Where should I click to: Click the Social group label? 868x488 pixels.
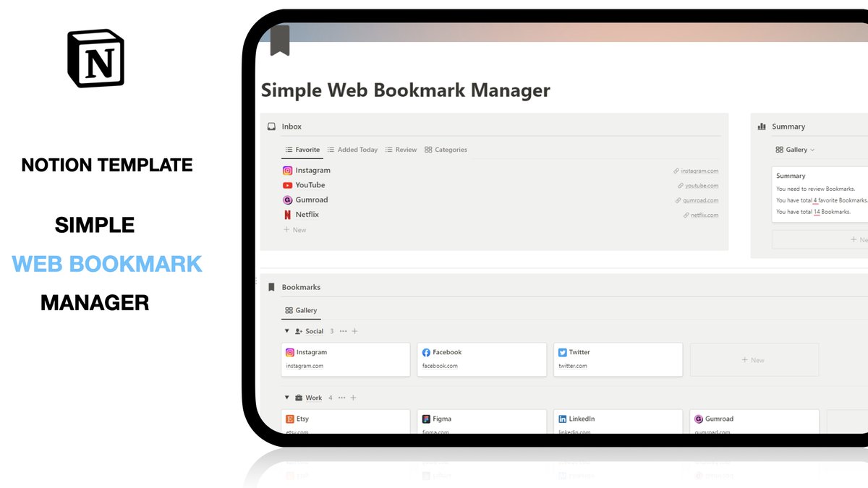315,331
